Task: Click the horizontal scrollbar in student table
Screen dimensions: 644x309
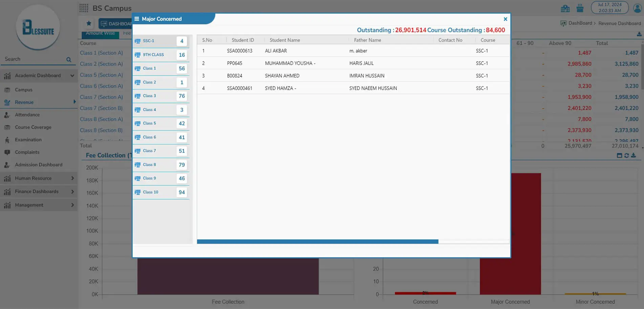Action: 317,242
